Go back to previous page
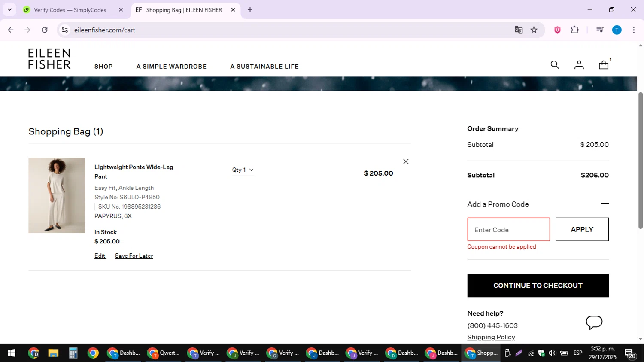This screenshot has width=644, height=362. click(11, 30)
